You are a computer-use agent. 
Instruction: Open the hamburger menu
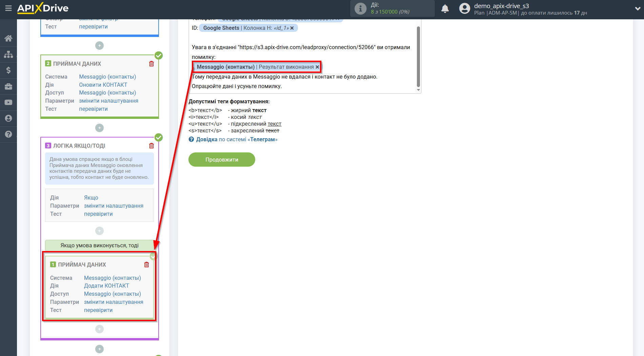tap(8, 8)
